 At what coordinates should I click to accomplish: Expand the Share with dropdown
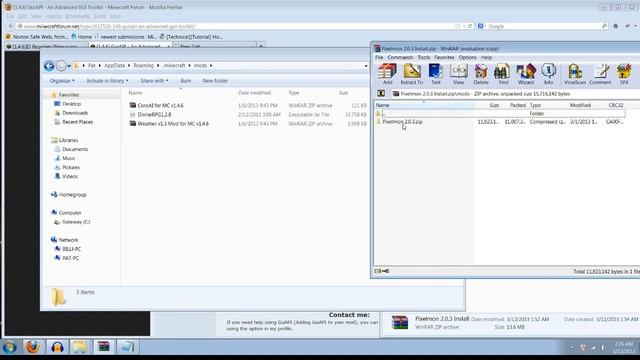click(154, 81)
